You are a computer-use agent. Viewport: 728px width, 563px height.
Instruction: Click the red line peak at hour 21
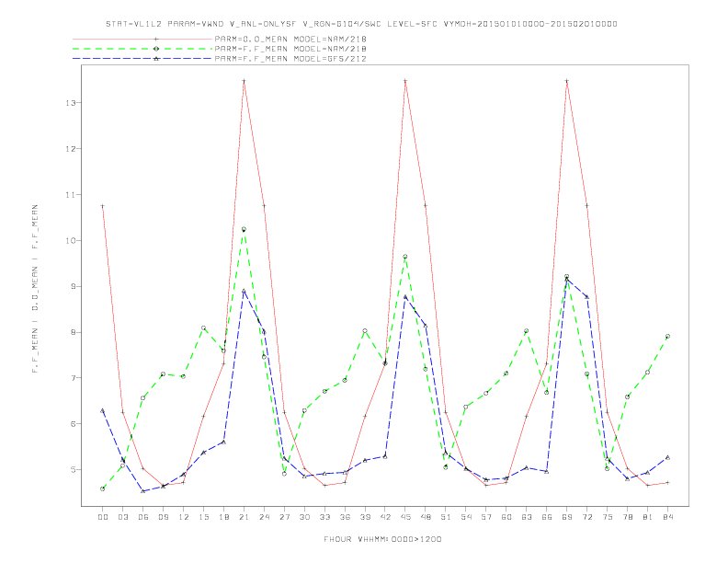coord(244,81)
